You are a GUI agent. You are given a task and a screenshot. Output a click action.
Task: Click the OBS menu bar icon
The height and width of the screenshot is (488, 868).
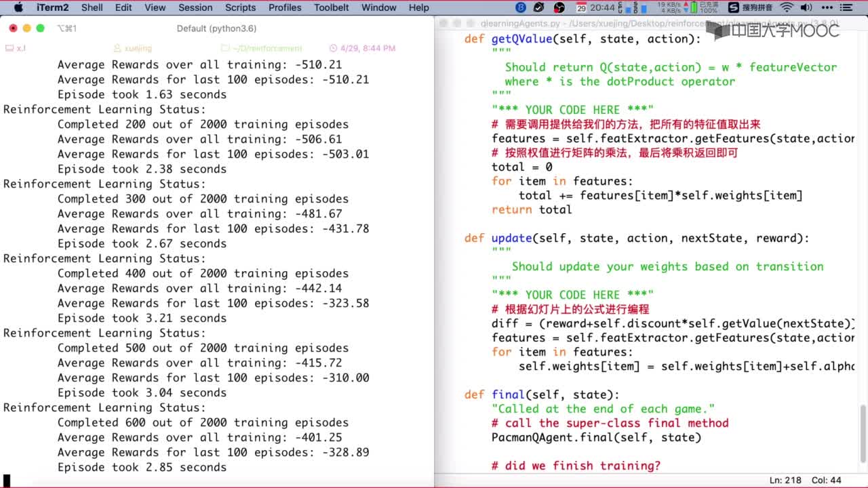[x=559, y=7]
